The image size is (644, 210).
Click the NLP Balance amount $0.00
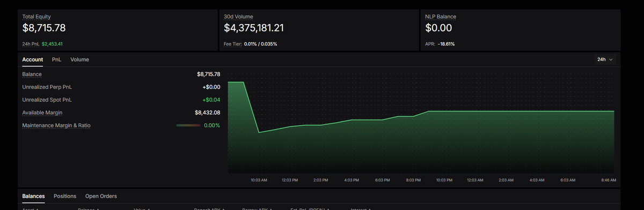(438, 28)
